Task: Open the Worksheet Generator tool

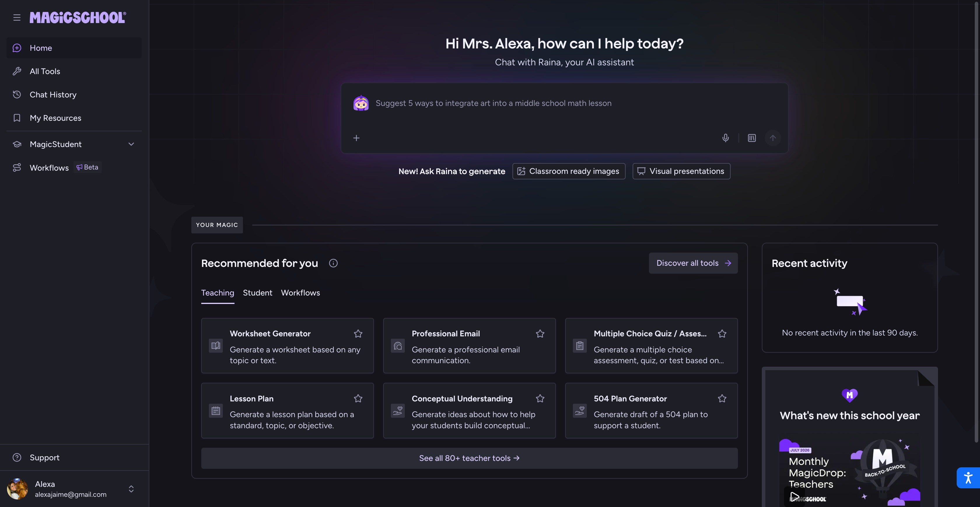Action: [288, 346]
